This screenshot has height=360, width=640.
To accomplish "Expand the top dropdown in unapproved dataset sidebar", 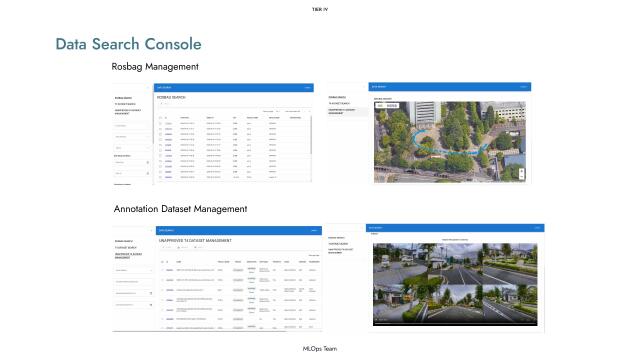I will [133, 270].
